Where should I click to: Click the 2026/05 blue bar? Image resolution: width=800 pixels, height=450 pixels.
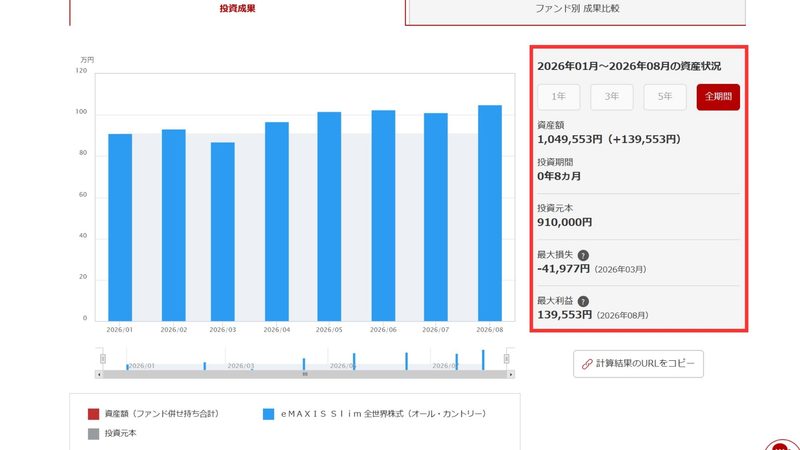click(x=329, y=216)
